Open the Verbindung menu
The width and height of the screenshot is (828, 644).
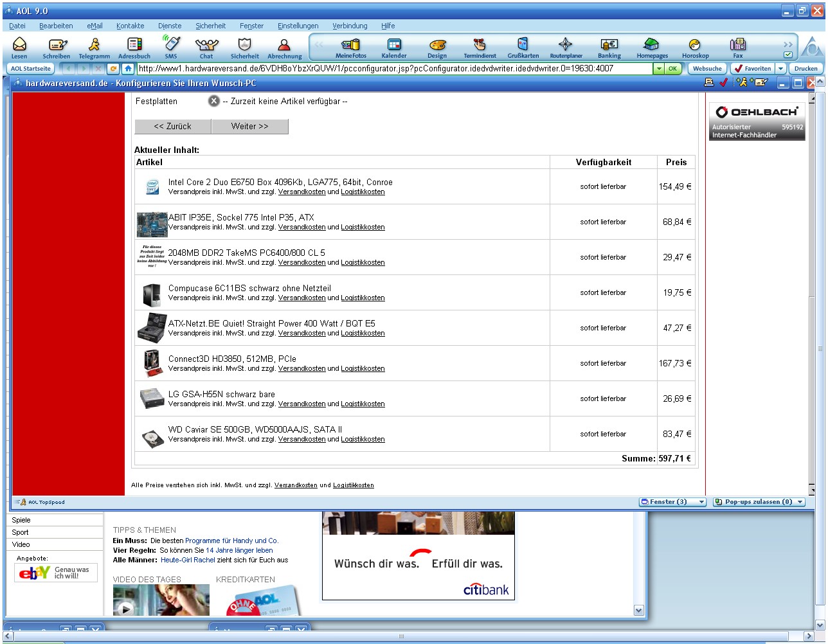[x=350, y=26]
